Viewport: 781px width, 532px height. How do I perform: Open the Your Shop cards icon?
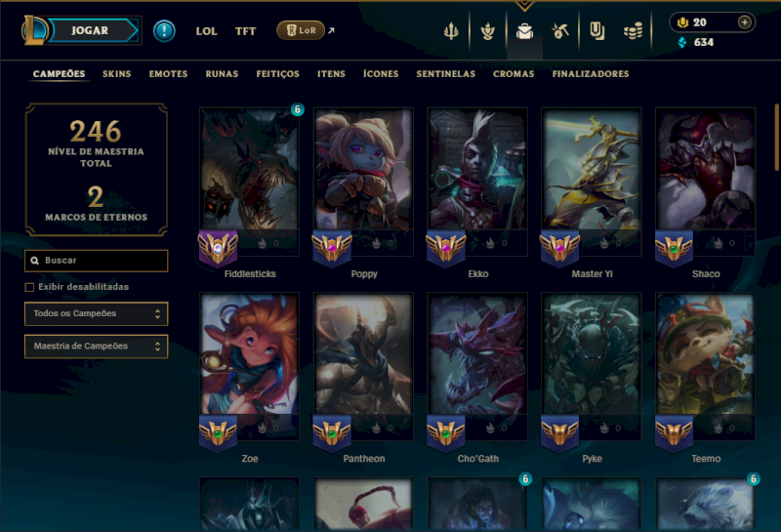(x=596, y=31)
